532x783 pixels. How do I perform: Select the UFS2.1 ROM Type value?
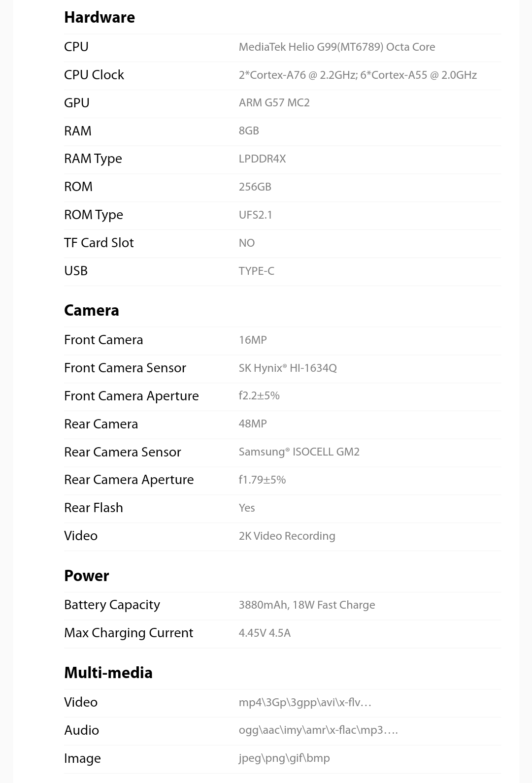(255, 215)
